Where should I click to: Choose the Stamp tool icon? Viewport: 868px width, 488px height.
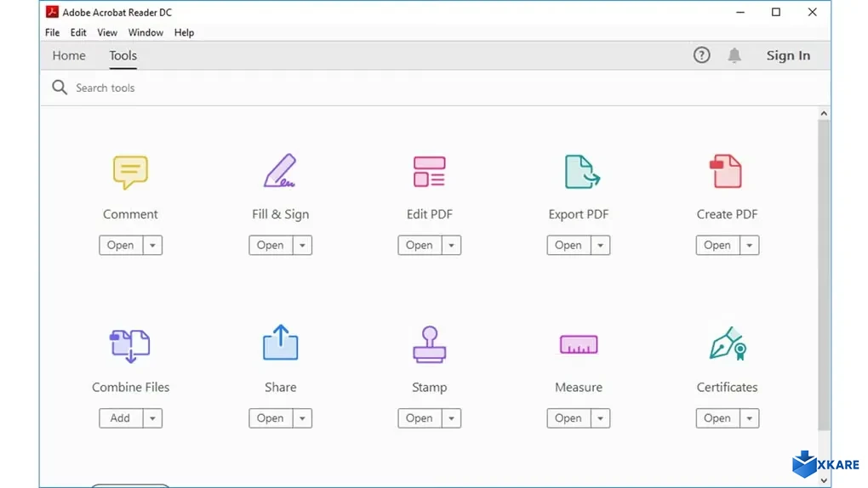coord(429,344)
